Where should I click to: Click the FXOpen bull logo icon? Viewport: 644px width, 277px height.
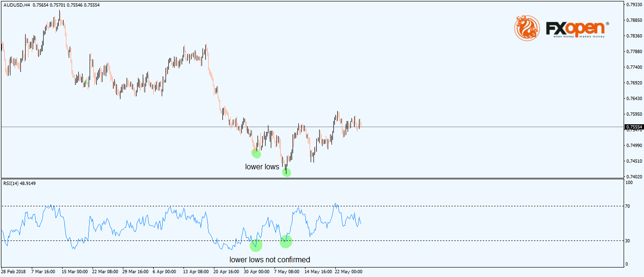tap(527, 28)
